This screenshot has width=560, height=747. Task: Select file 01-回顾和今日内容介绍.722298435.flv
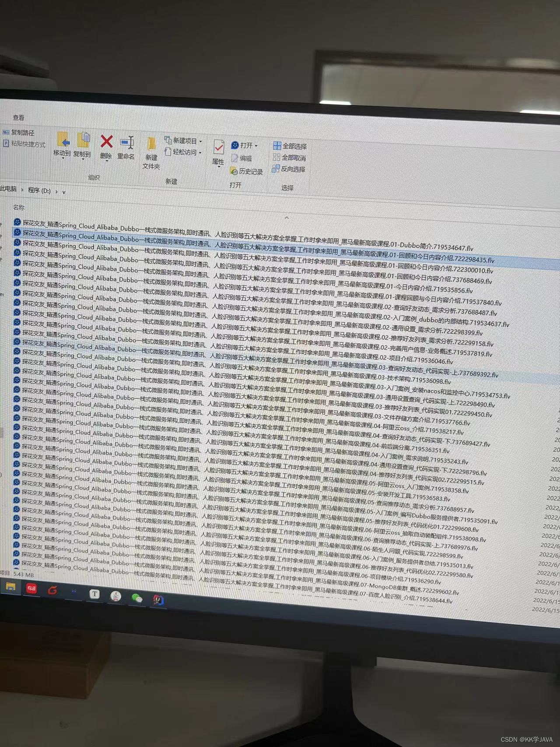click(254, 247)
